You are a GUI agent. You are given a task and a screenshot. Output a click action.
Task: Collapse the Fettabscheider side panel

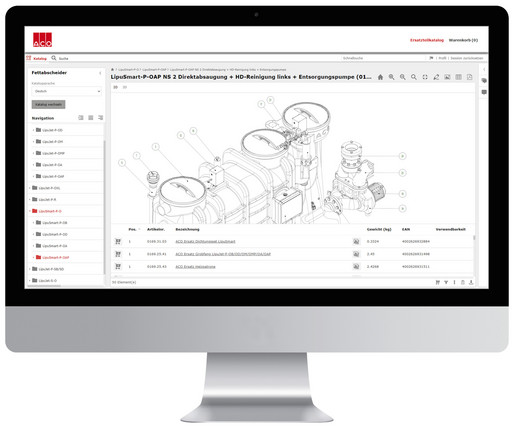pos(100,73)
